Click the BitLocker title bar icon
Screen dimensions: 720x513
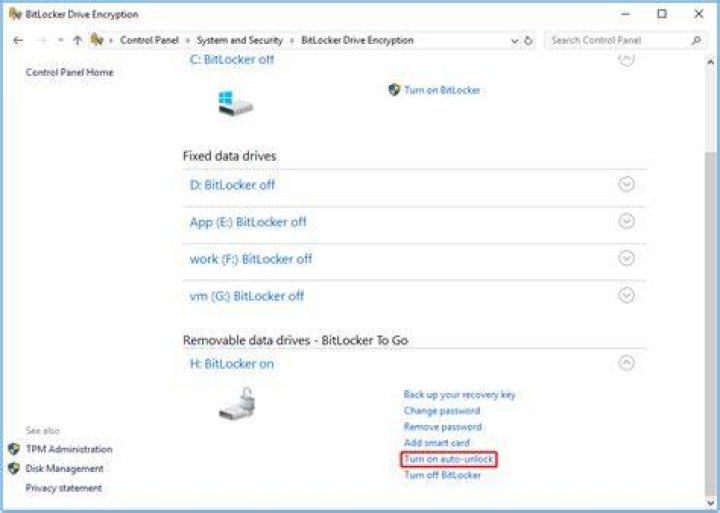click(15, 14)
